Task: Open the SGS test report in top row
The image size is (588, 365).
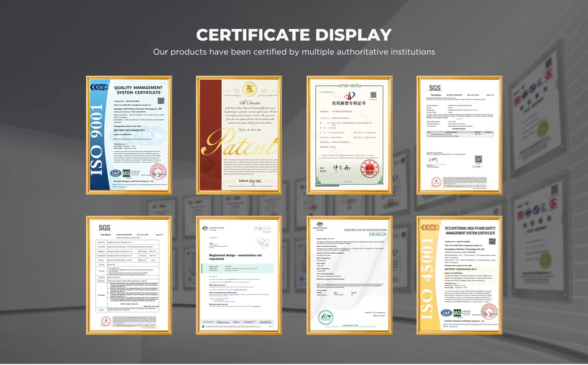Action: pos(459,135)
